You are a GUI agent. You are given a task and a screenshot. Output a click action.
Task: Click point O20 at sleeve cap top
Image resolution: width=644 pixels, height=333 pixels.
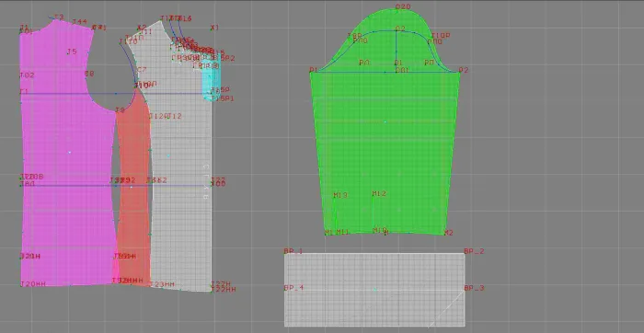pyautogui.click(x=403, y=7)
